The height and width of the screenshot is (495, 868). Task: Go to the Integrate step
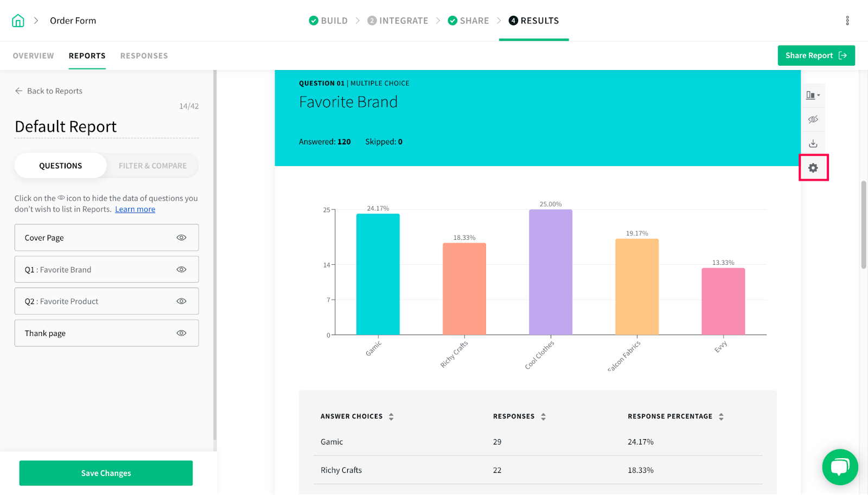coord(398,21)
